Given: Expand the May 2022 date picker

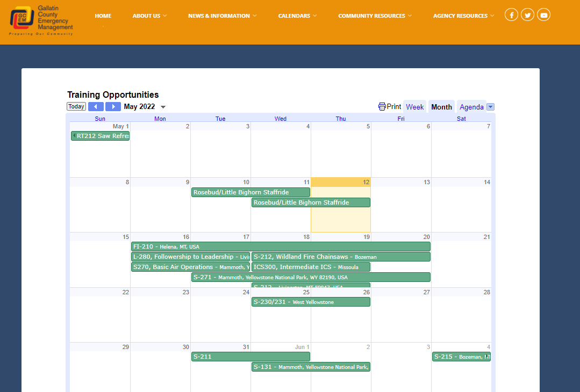Looking at the screenshot, I should coord(163,107).
